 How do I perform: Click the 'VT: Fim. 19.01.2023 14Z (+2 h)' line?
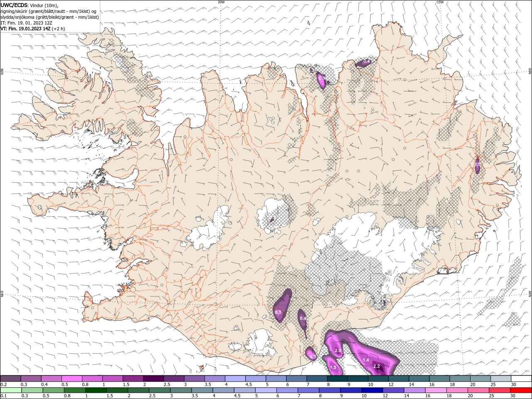point(32,29)
